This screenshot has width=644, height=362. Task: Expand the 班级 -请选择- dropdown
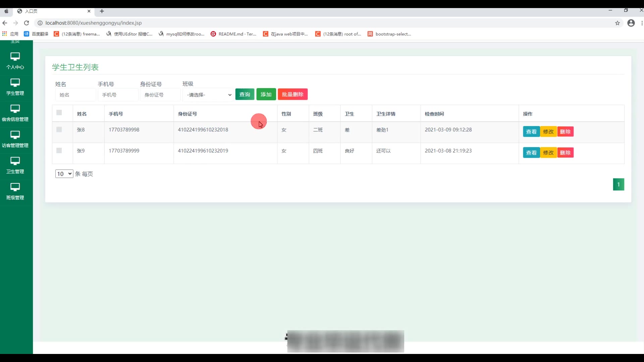[208, 95]
